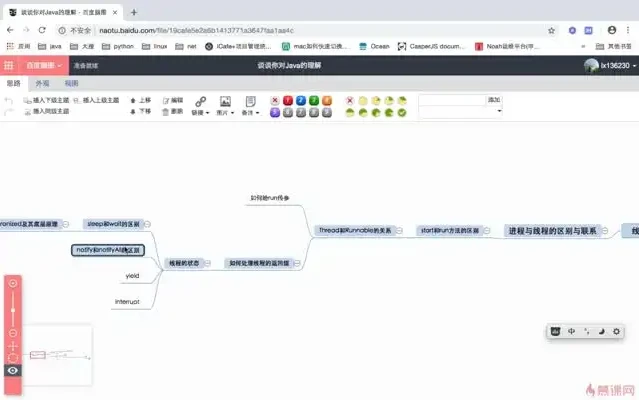
Task: Click the zoom out button on red navigator
Action: coord(13,332)
